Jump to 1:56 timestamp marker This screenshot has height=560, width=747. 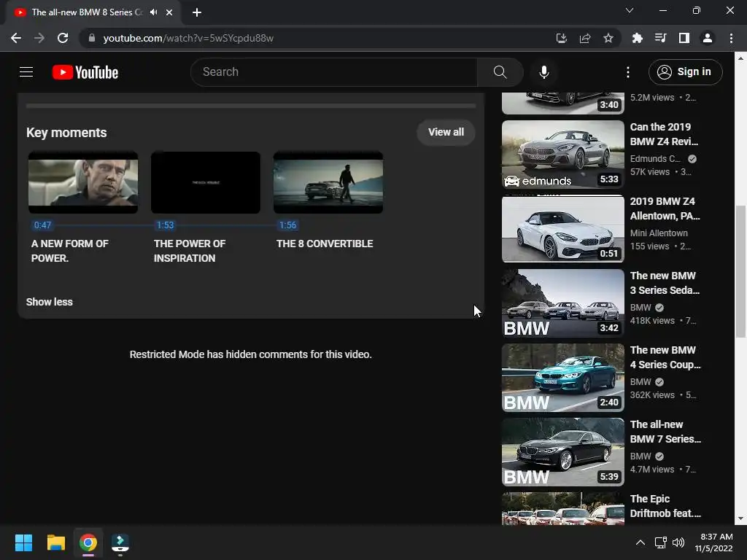(x=287, y=225)
